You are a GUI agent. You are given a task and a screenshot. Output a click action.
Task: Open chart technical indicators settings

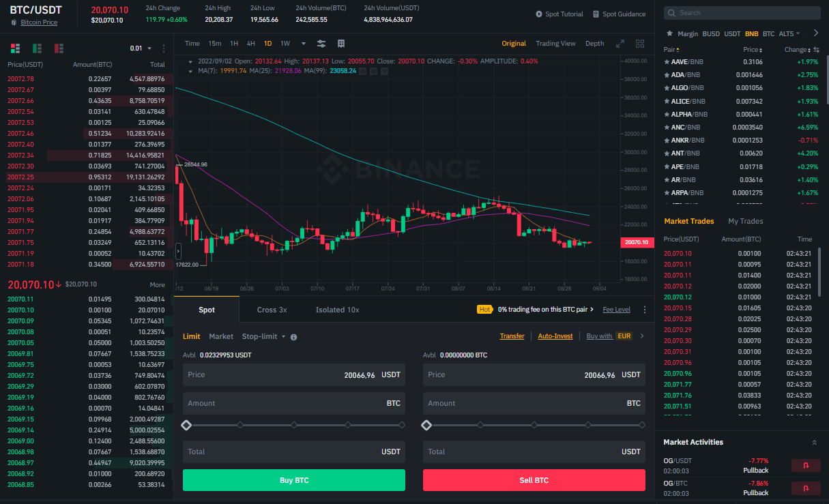[x=321, y=43]
